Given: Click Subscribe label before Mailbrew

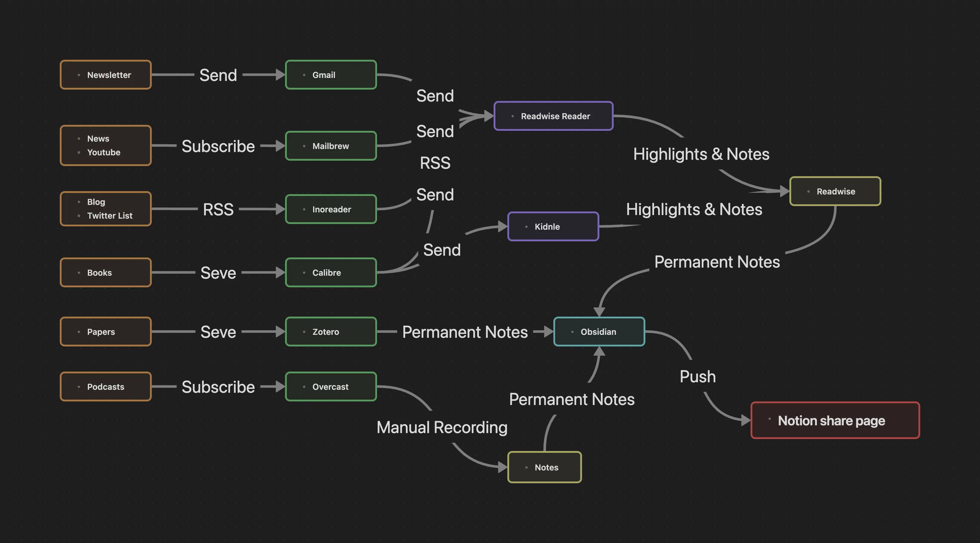Looking at the screenshot, I should pos(218,146).
